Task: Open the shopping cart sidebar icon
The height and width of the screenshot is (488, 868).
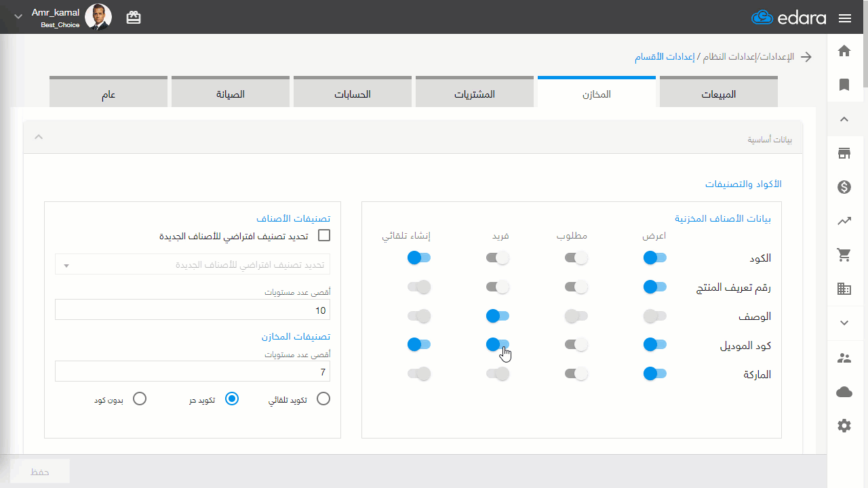Action: (x=844, y=255)
